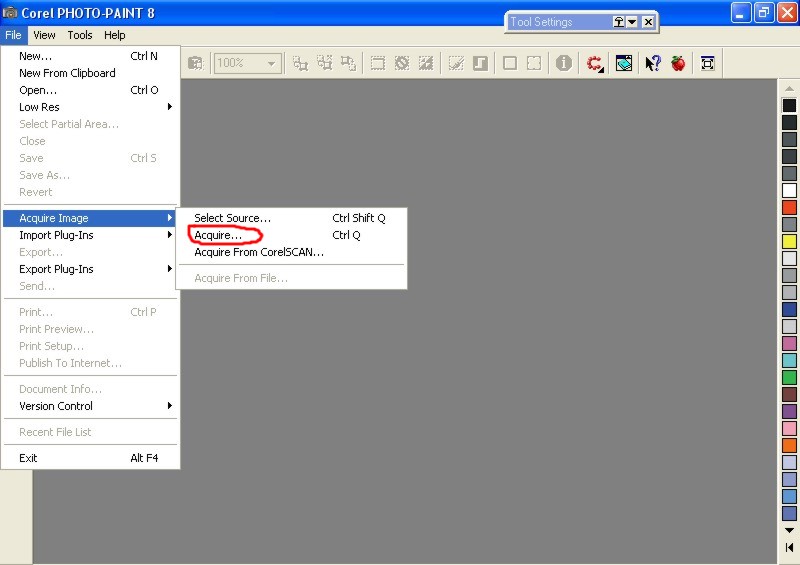Expand the Export Plug-Ins submenu
The height and width of the screenshot is (565, 800).
tap(90, 269)
